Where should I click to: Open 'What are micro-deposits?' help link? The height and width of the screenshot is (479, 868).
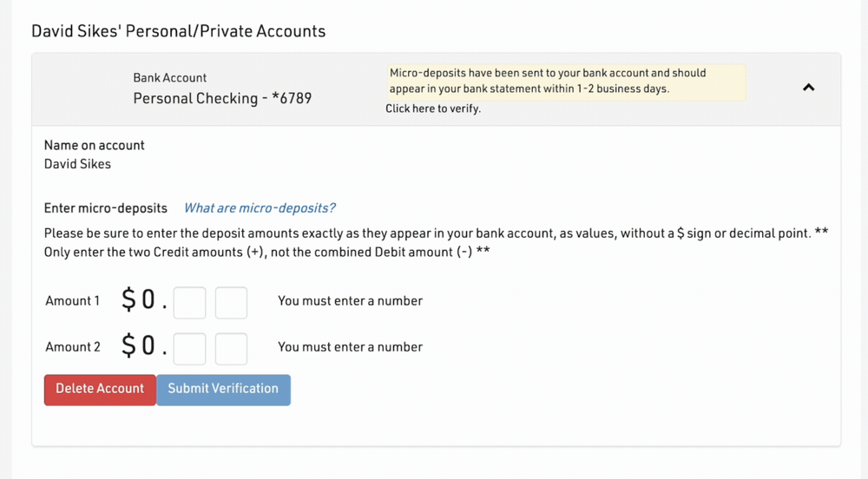(x=260, y=208)
